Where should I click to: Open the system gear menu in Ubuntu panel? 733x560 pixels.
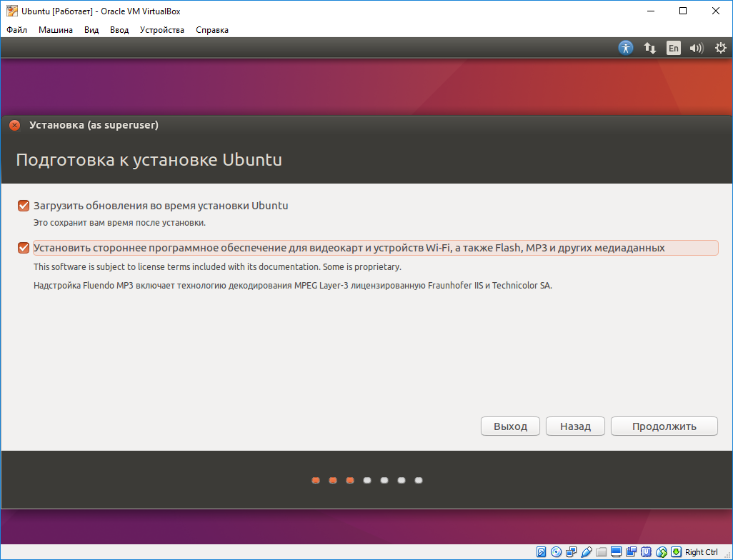[x=720, y=48]
